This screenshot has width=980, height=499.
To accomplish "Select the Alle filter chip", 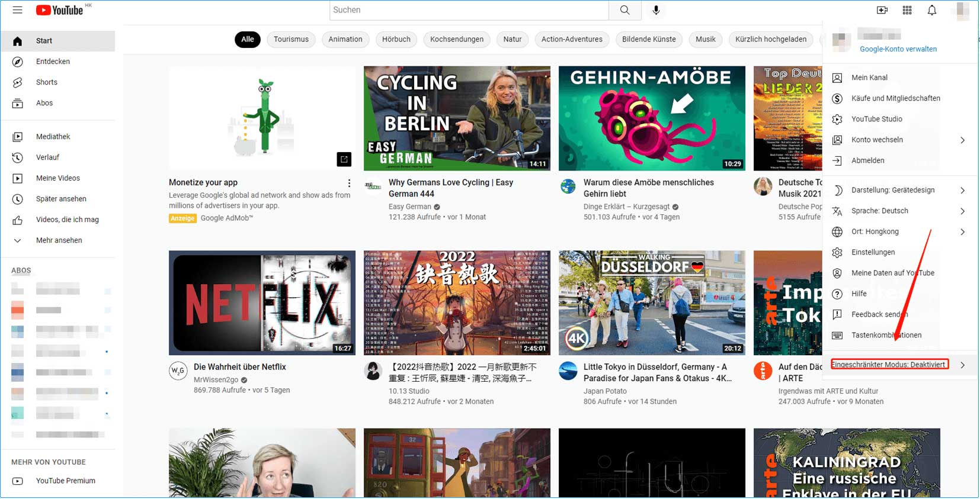I will [x=248, y=40].
